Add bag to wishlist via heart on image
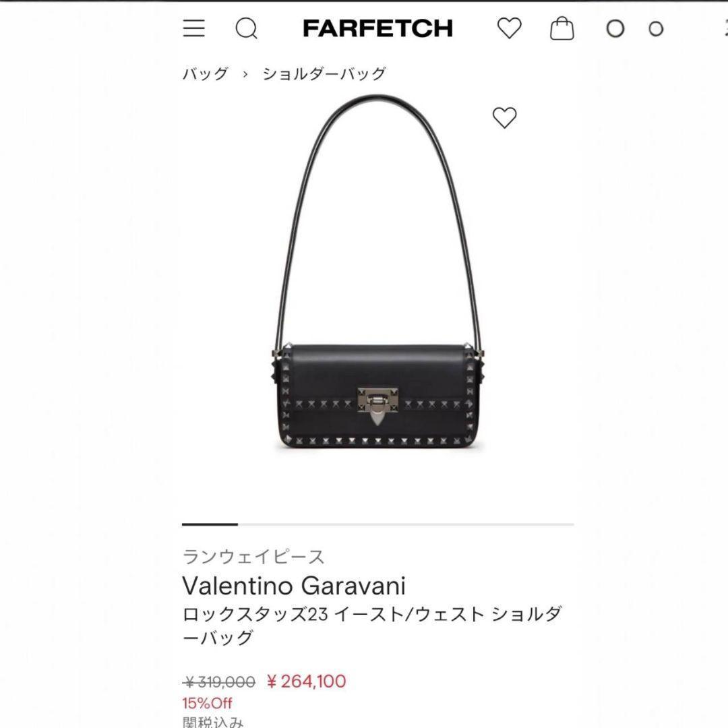This screenshot has height=728, width=728. pos(504,117)
